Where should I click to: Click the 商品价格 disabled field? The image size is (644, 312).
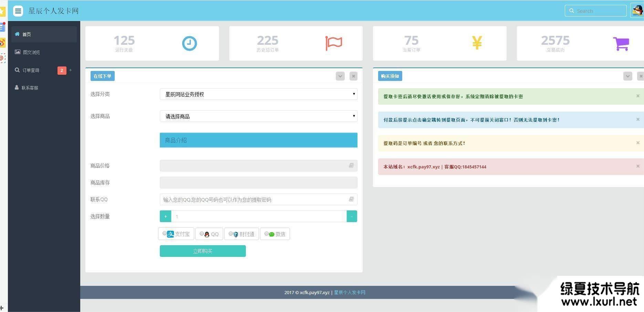pyautogui.click(x=259, y=166)
